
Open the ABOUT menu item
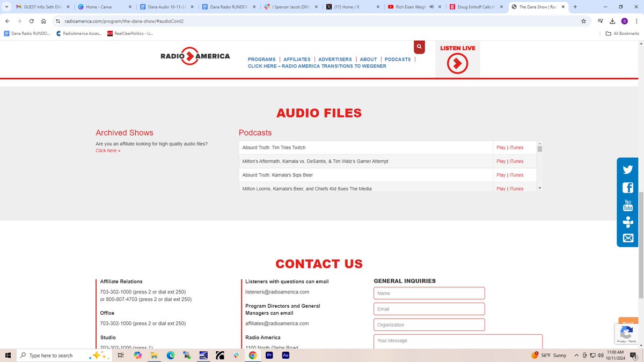pyautogui.click(x=368, y=60)
